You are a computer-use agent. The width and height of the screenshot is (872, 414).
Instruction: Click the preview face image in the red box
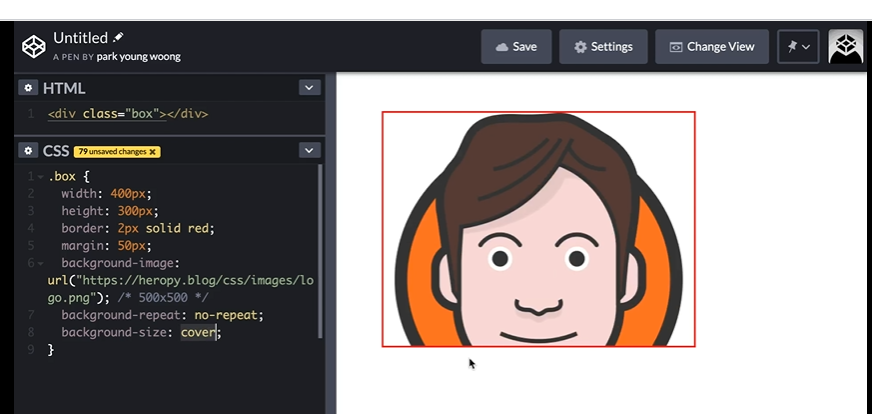[538, 229]
